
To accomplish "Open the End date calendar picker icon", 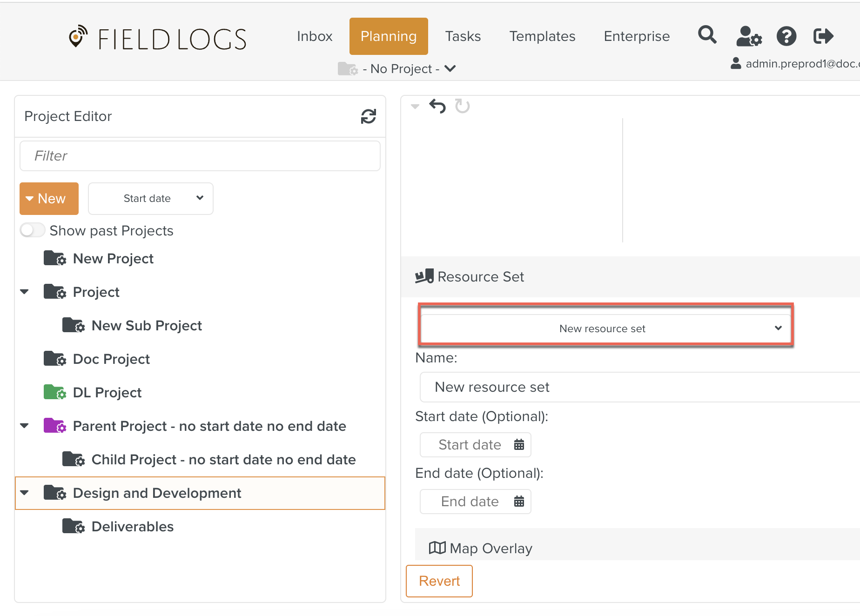I will (x=519, y=502).
